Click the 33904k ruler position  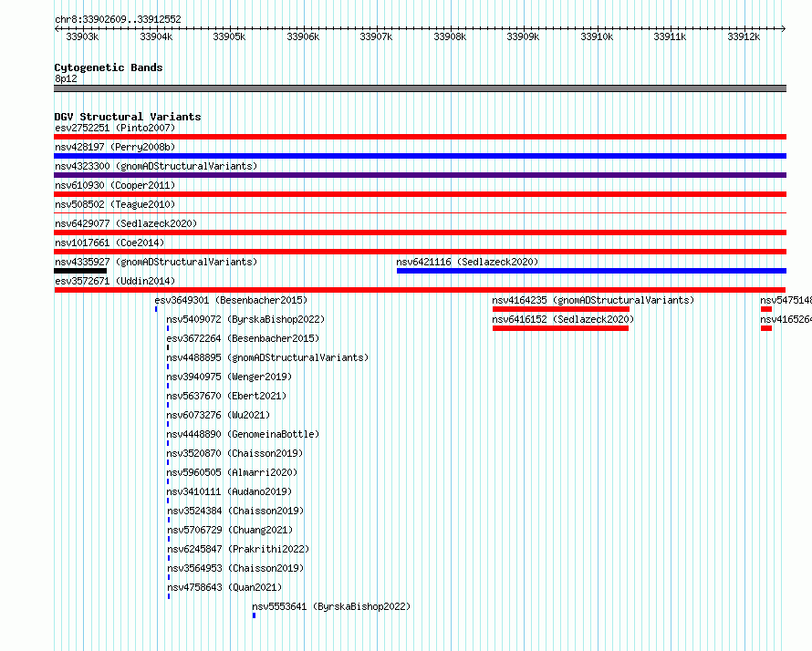tap(156, 36)
